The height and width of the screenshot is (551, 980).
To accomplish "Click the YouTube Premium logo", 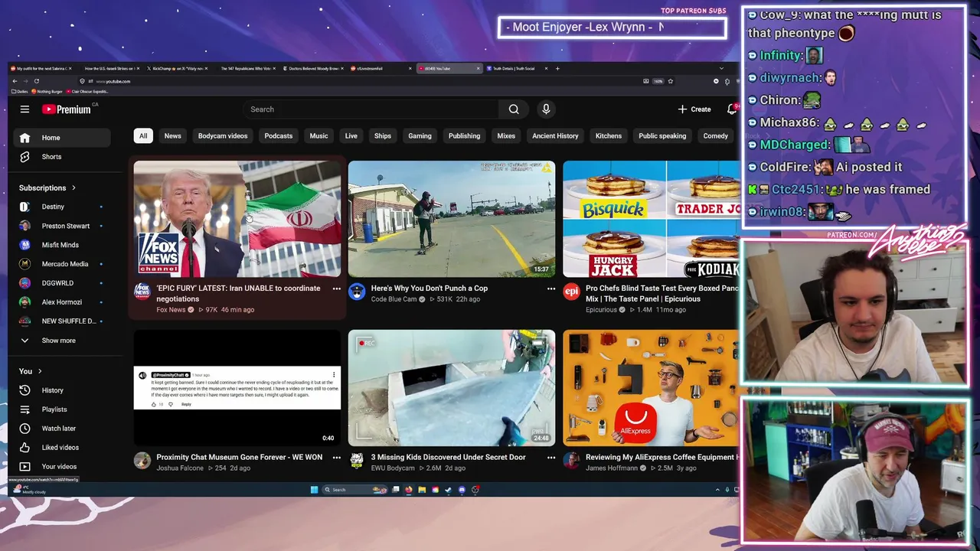I will pyautogui.click(x=67, y=109).
